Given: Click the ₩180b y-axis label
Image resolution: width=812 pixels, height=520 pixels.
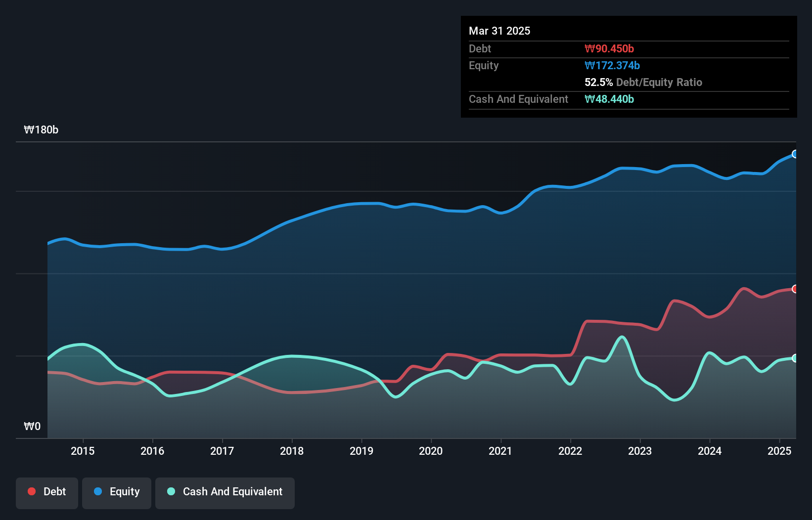Looking at the screenshot, I should click(x=41, y=130).
